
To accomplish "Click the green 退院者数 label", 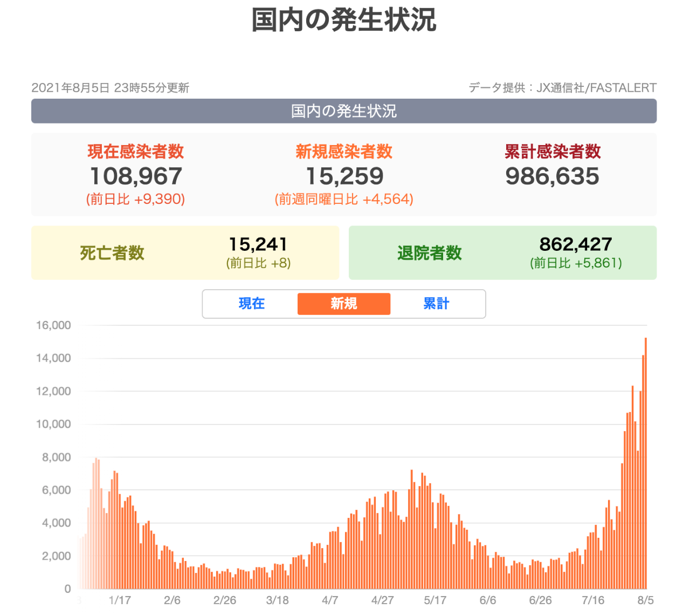I will tap(430, 253).
